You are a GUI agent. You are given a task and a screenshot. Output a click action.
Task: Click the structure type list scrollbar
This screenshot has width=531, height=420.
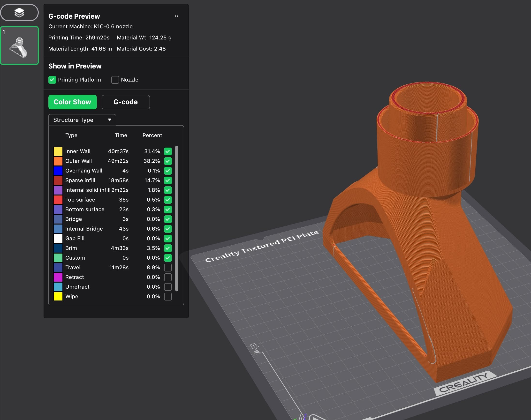[177, 218]
